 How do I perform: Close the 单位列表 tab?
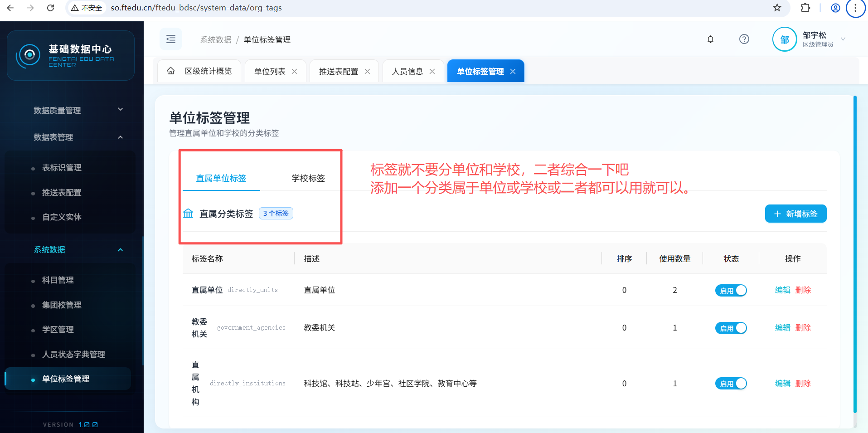295,72
